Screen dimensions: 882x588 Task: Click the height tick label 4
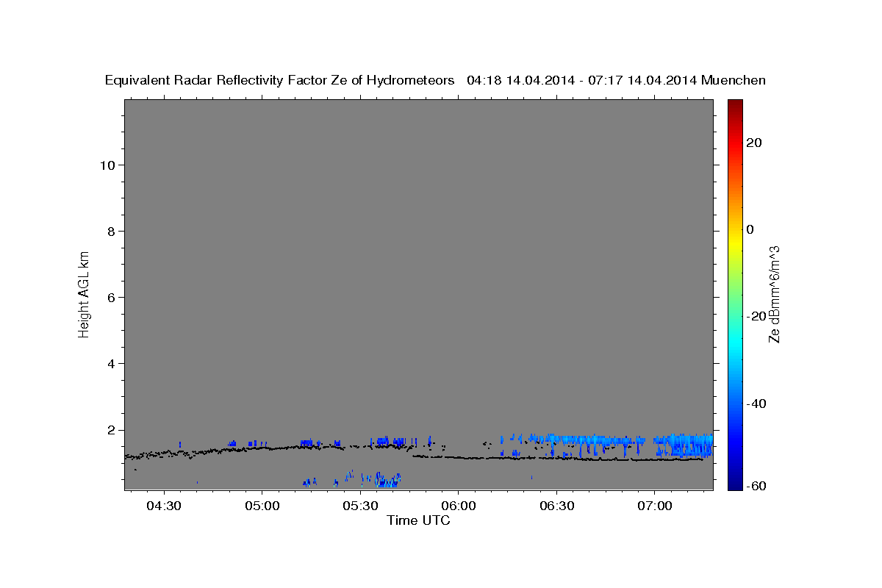[112, 363]
